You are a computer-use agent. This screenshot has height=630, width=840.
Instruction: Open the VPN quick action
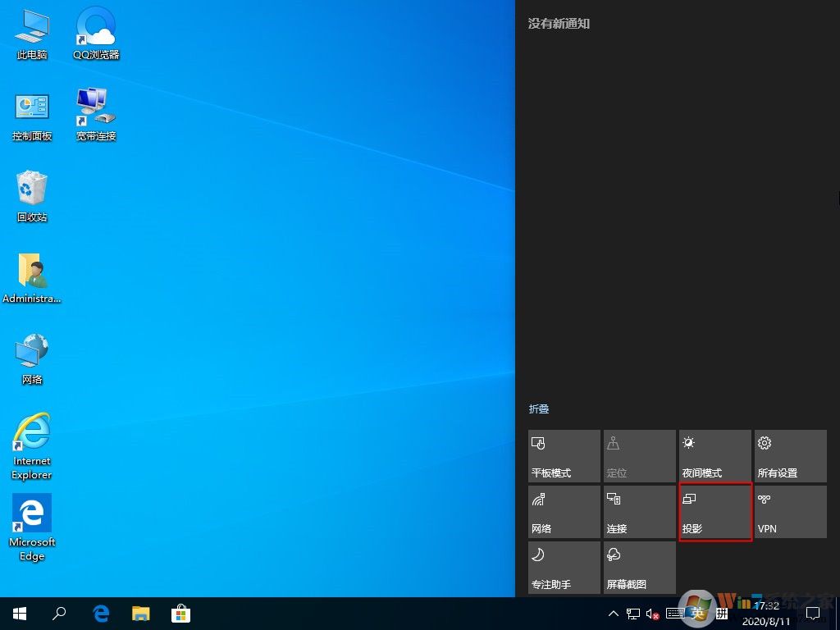click(790, 512)
